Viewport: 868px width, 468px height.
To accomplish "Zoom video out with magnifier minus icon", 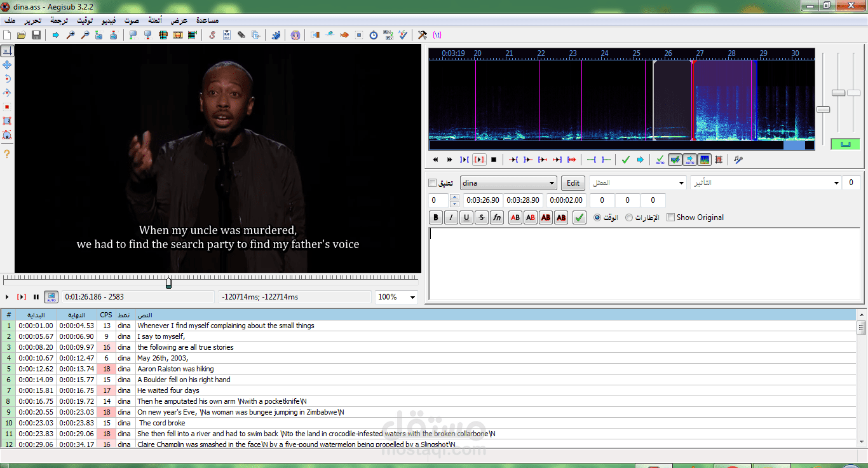I will (x=86, y=35).
